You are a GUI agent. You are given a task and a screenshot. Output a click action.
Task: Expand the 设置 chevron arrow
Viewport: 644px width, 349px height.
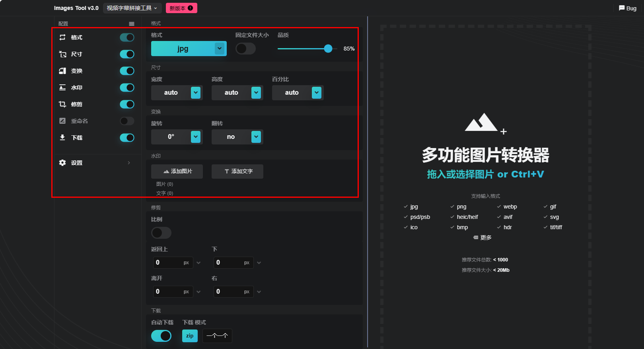click(129, 163)
